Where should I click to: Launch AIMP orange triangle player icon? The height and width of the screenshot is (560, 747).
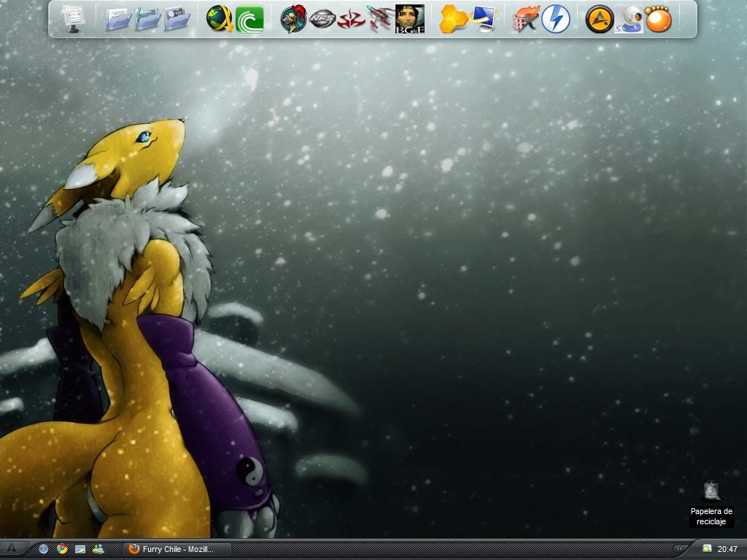tap(599, 19)
